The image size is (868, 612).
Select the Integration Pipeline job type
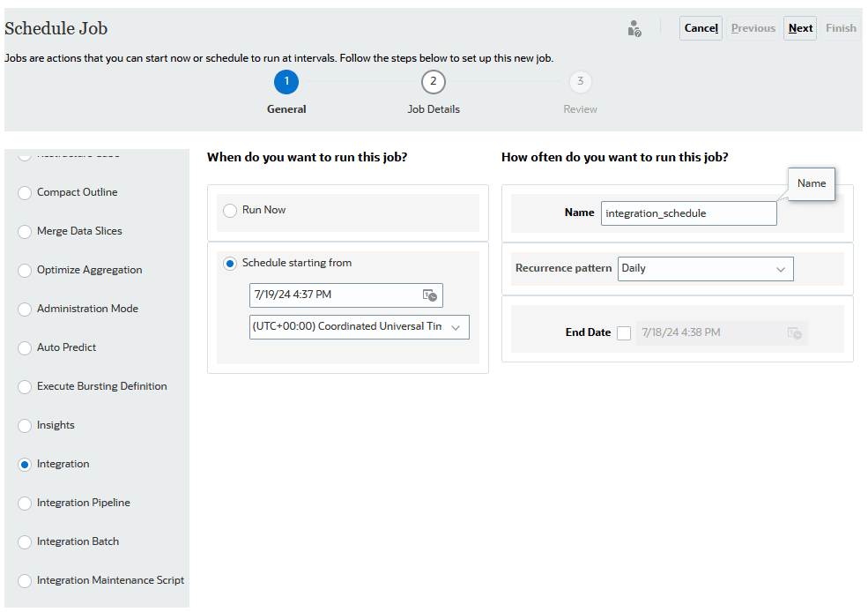(25, 504)
